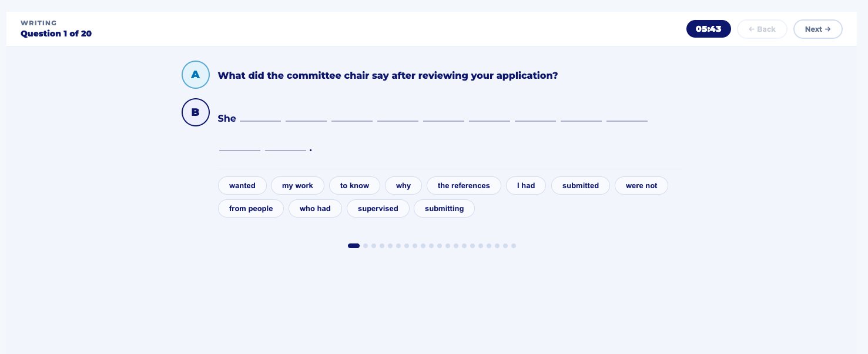The height and width of the screenshot is (354, 868).
Task: Click the active first progress dot
Action: tap(354, 246)
